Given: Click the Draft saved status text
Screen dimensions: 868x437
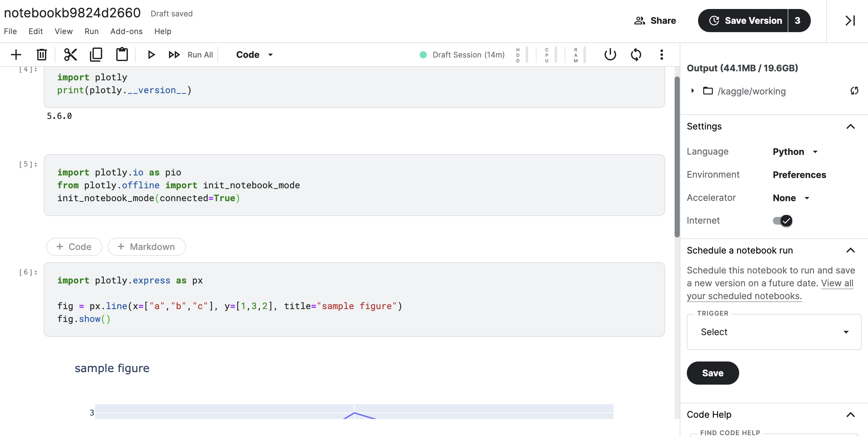Looking at the screenshot, I should pos(172,13).
